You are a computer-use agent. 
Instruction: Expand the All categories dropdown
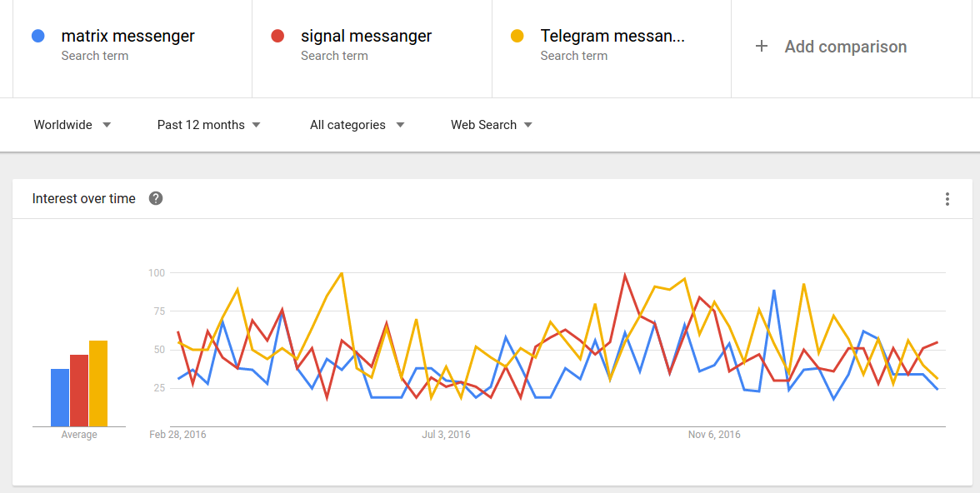pyautogui.click(x=357, y=125)
